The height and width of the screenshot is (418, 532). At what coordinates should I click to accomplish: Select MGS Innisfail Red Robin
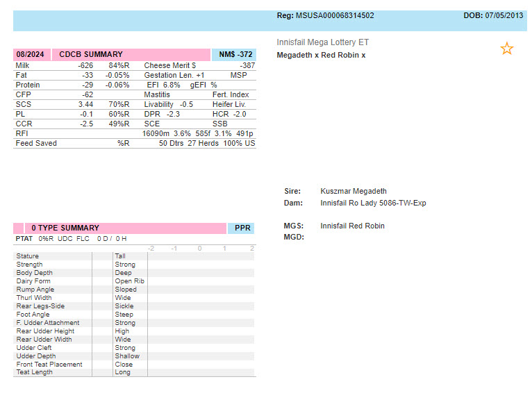click(x=352, y=226)
